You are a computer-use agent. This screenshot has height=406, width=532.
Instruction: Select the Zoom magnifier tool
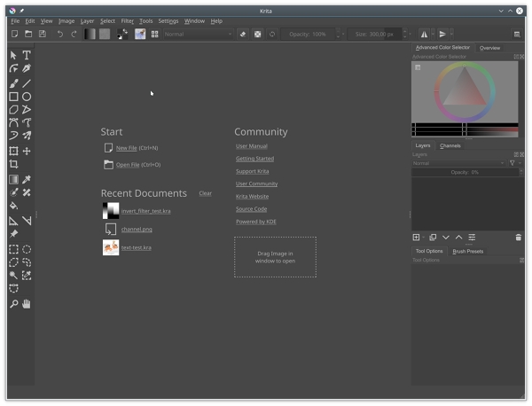[13, 304]
